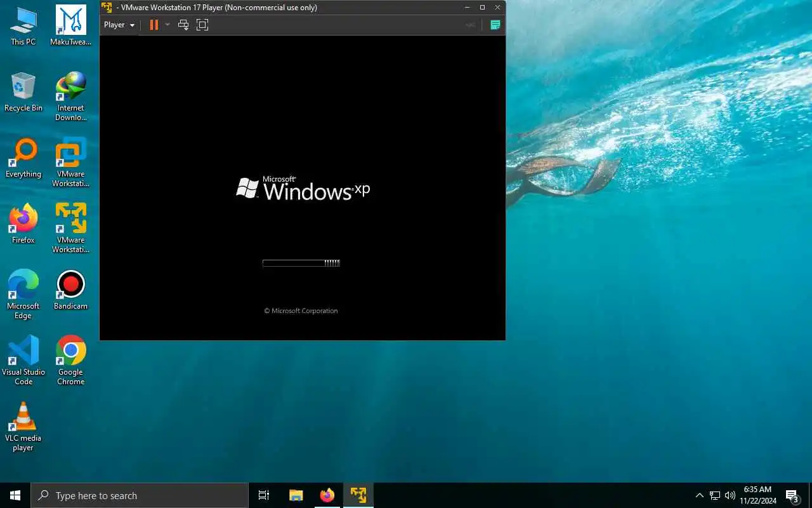Launch Microsoft Edge from the desktop
The height and width of the screenshot is (508, 812).
(23, 295)
